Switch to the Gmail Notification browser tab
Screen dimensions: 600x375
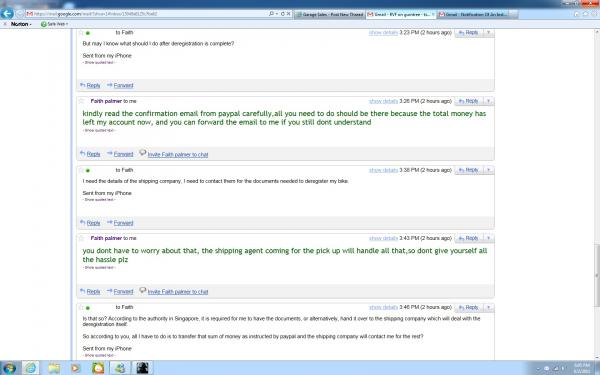476,14
